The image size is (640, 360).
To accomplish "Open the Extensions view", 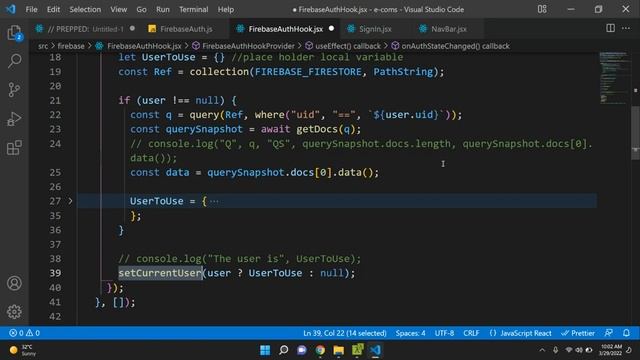I will point(14,148).
